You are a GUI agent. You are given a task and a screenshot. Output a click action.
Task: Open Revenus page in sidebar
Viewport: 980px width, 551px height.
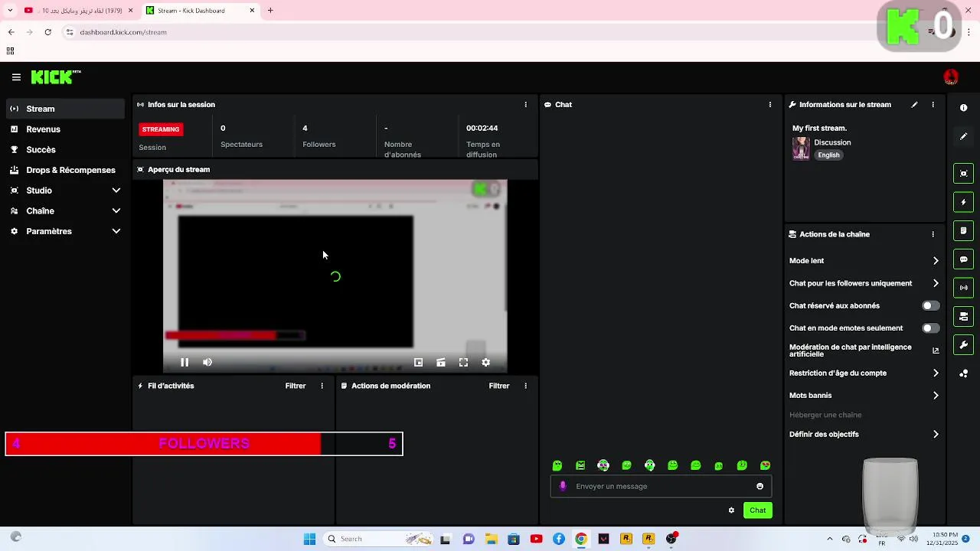(x=65, y=129)
